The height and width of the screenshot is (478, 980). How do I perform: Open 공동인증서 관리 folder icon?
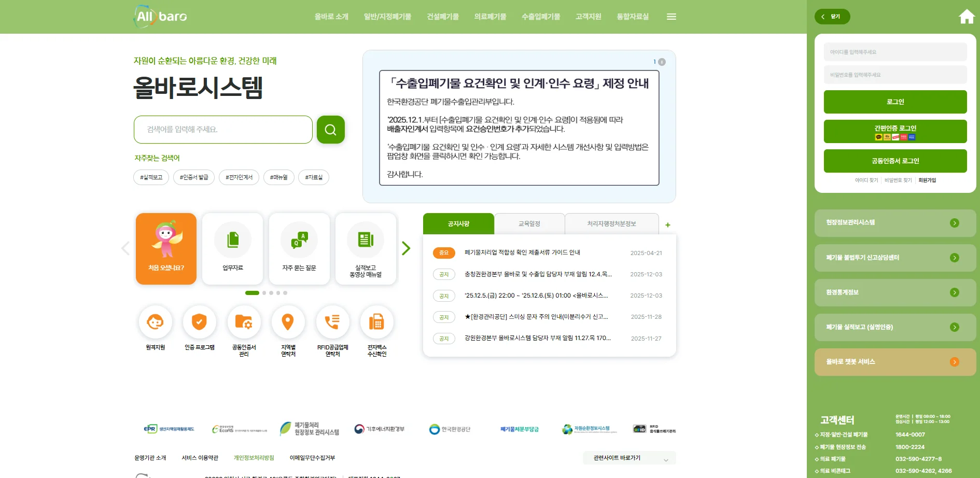[x=244, y=322]
